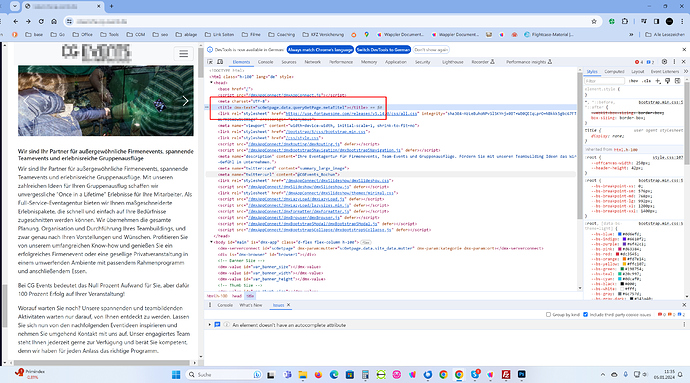
Task: Advance slideshow with the right arrow
Action: coord(185,101)
